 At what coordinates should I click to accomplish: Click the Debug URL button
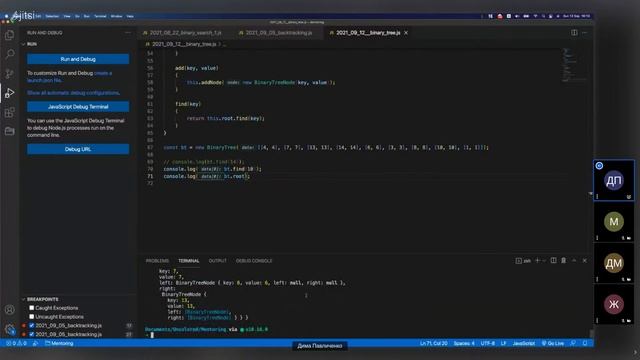78,149
